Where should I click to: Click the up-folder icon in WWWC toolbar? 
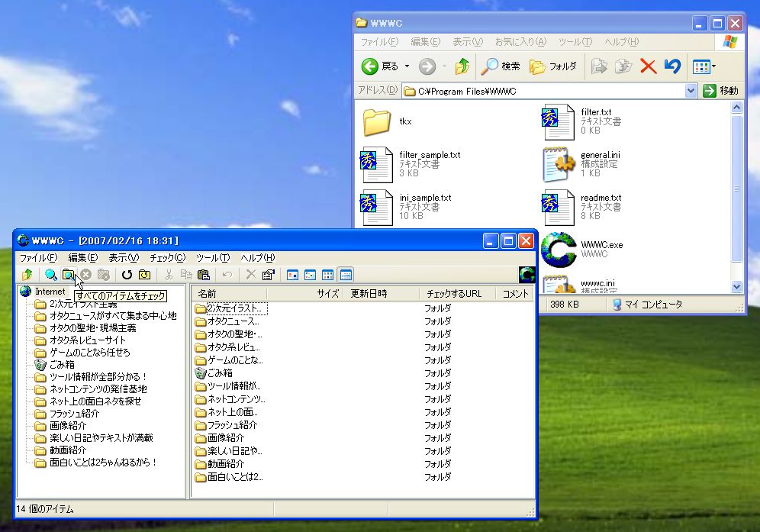click(x=27, y=275)
